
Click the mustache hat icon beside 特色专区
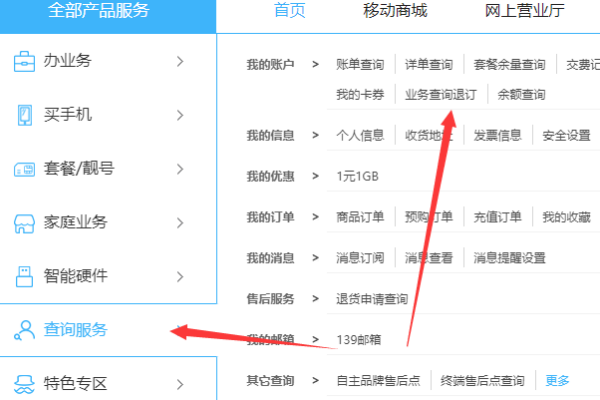tap(24, 384)
